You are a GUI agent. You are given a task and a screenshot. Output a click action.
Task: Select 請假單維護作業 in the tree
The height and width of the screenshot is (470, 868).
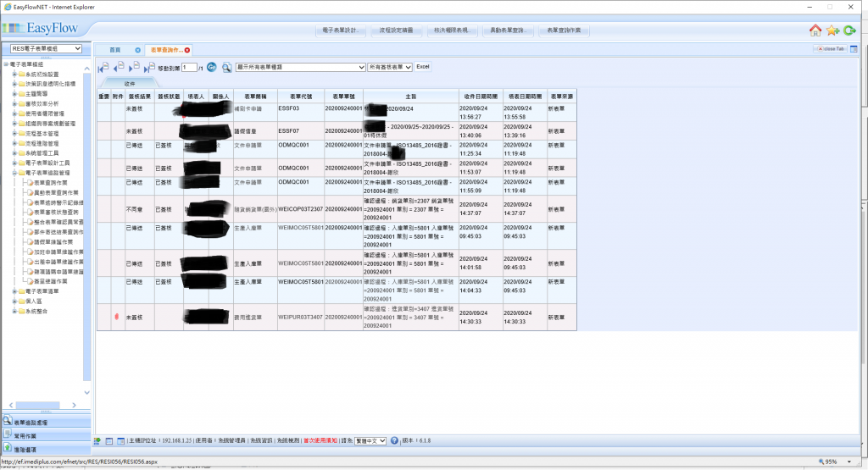pos(53,242)
